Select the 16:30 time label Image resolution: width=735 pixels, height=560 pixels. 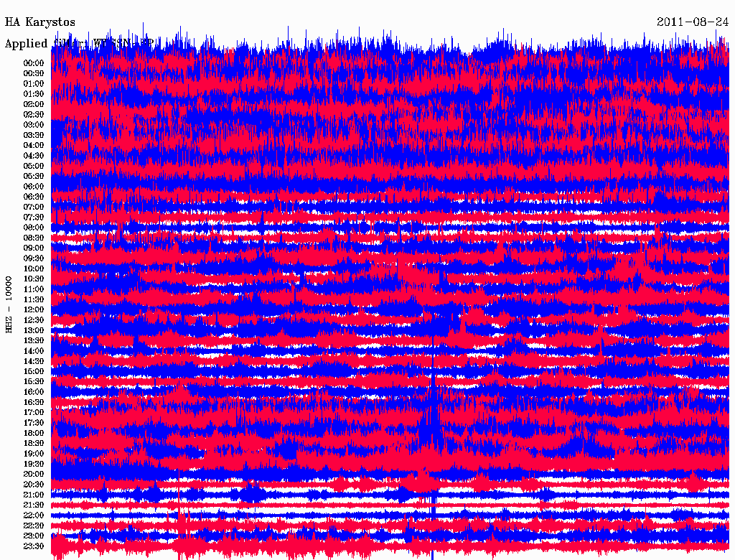pos(34,403)
